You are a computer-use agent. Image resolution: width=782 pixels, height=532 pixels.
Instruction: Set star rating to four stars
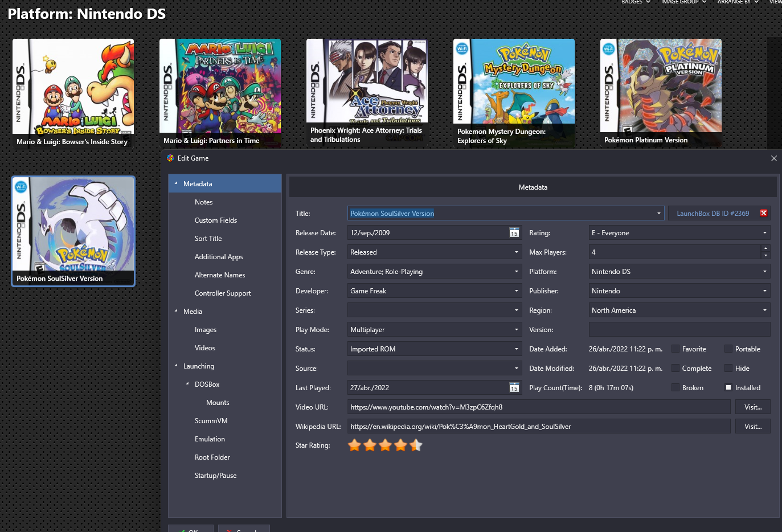point(400,445)
